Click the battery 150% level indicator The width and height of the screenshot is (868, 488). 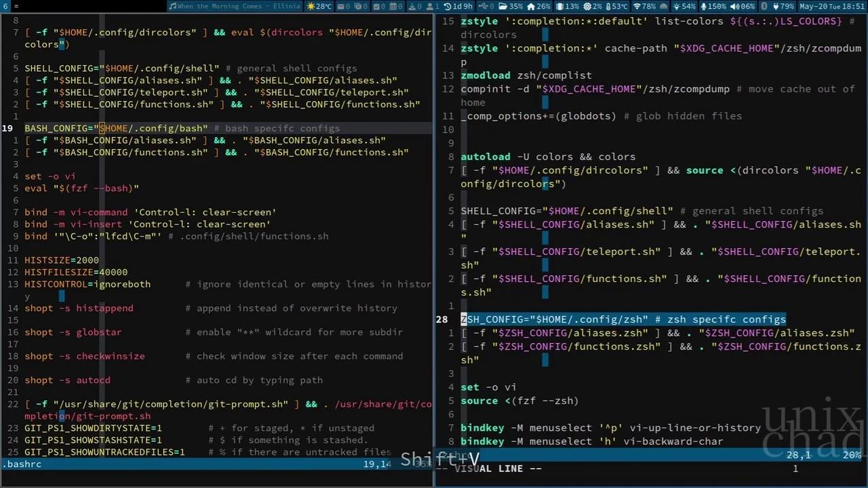[x=717, y=5]
